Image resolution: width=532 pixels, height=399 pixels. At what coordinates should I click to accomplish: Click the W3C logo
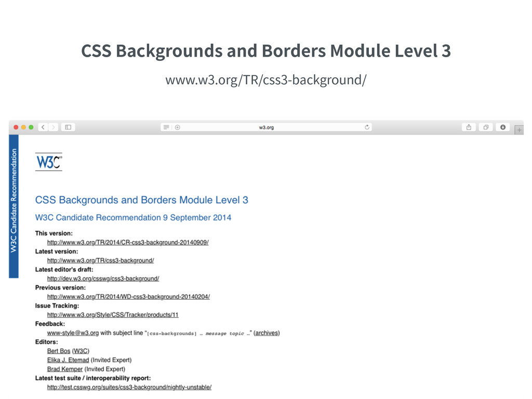click(49, 162)
